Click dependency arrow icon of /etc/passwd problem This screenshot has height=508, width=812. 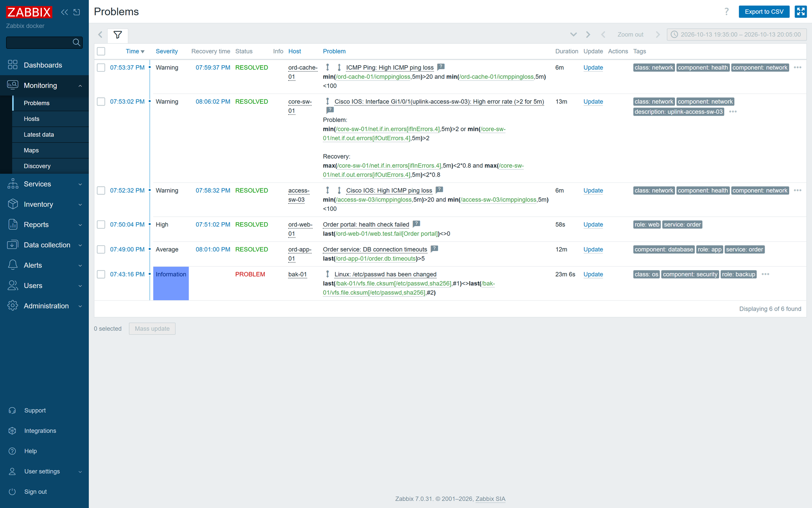pos(327,274)
